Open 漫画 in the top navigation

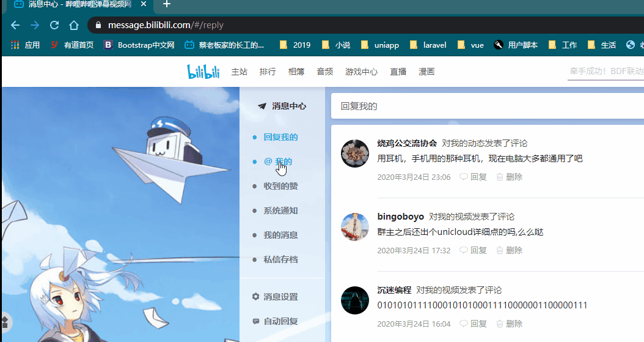tap(426, 72)
